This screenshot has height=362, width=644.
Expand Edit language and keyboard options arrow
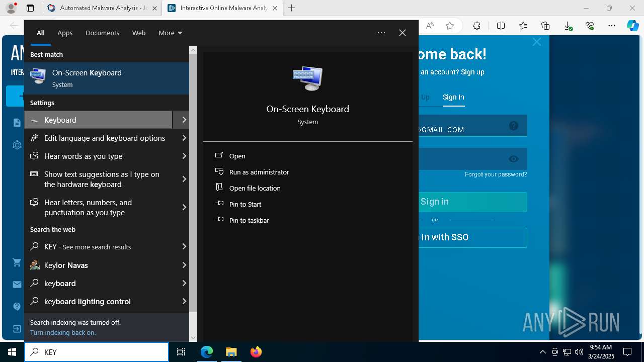(x=184, y=138)
